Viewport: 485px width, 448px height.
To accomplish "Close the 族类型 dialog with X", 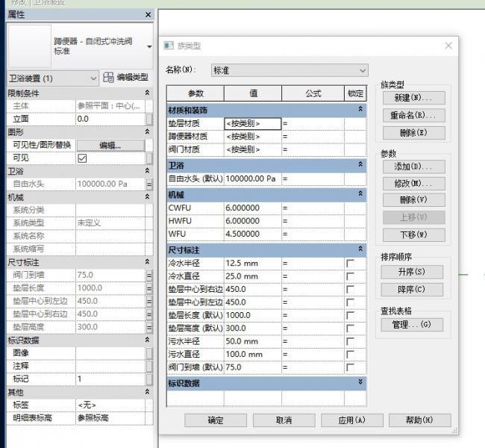I will pos(448,46).
